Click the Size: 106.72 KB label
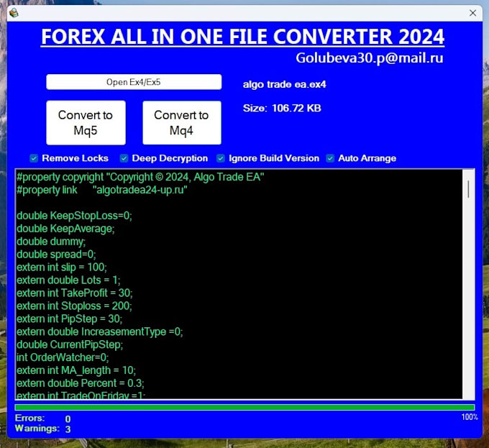Viewport: 489px width, 448px height. pos(282,108)
